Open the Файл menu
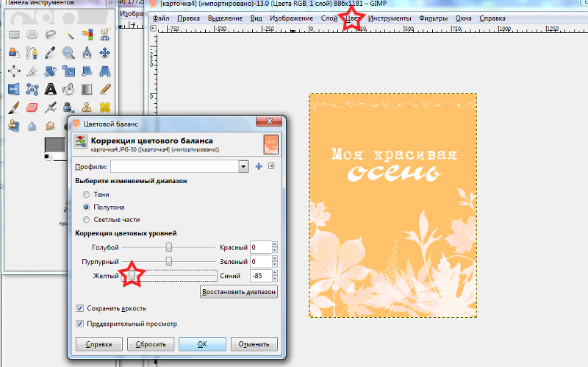 pos(161,18)
